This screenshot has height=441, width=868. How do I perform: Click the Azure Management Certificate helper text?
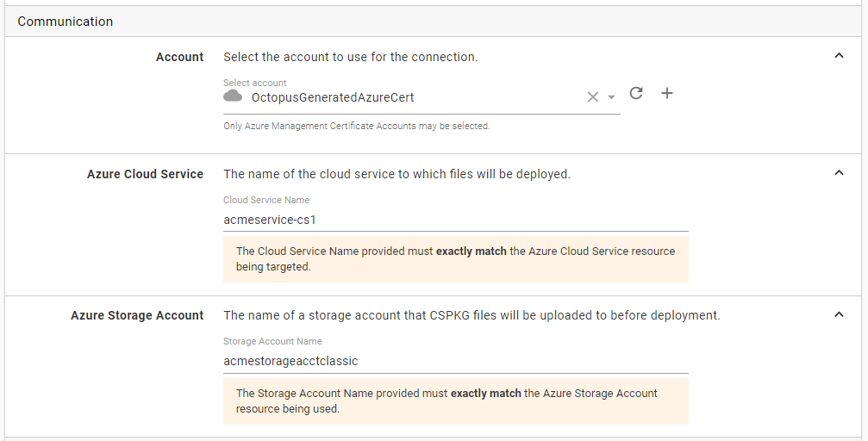click(x=356, y=126)
